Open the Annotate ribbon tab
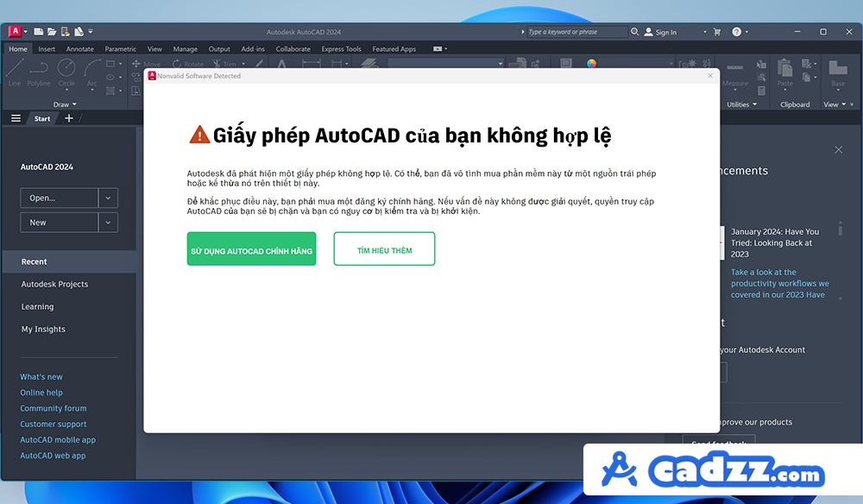Viewport: 863px width, 504px height. 79,49
